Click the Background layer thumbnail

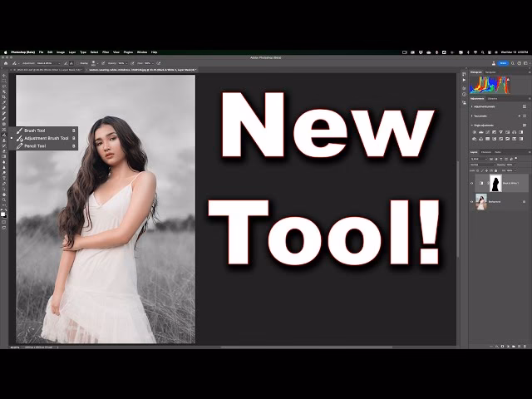pyautogui.click(x=481, y=202)
